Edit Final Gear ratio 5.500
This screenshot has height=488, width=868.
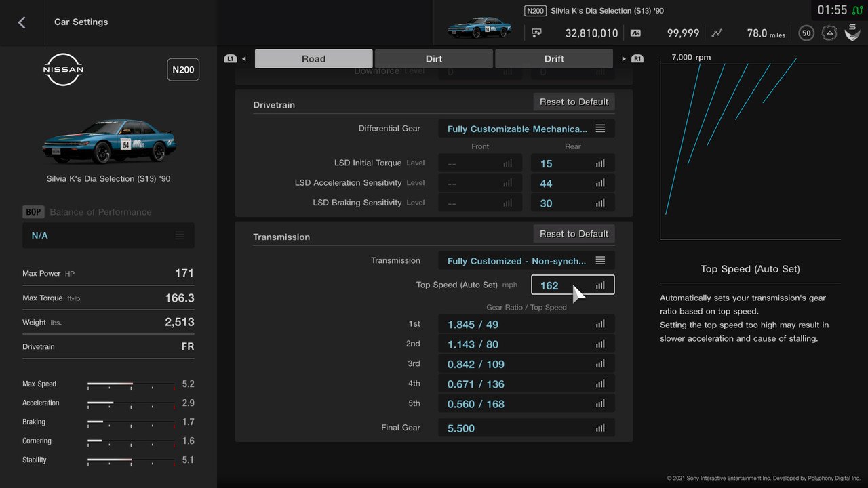pos(526,428)
